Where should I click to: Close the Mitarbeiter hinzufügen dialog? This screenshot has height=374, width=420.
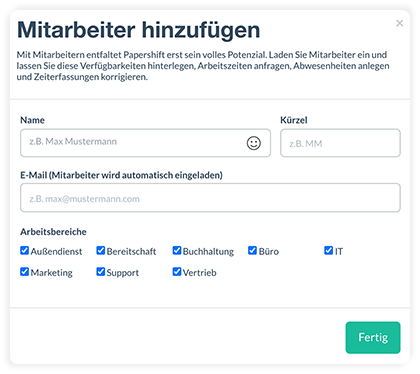tap(399, 23)
